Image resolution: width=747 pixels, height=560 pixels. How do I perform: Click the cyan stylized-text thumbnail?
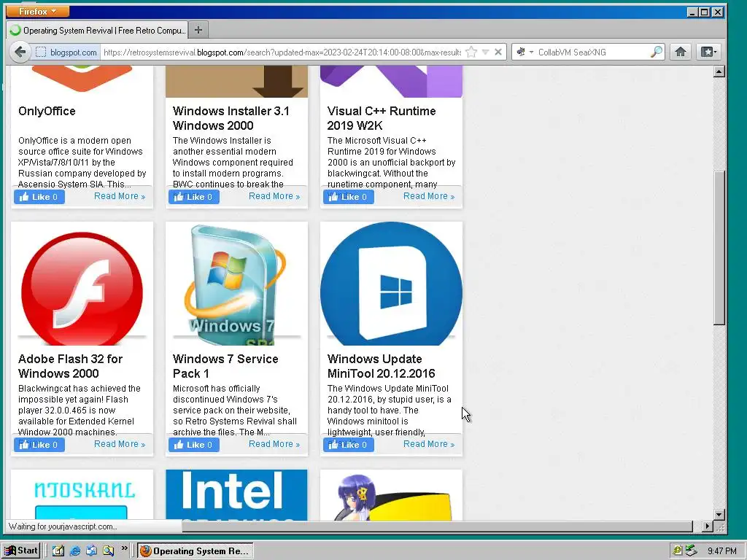pos(82,495)
